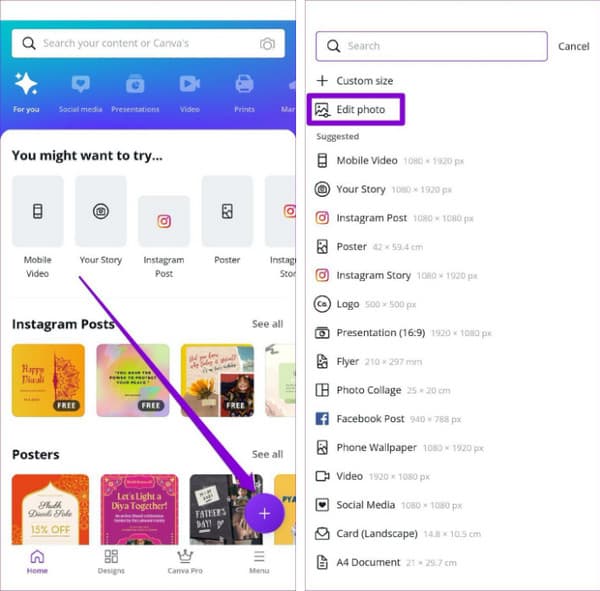Choose the Your Story template tile
The image size is (600, 591).
(x=101, y=211)
